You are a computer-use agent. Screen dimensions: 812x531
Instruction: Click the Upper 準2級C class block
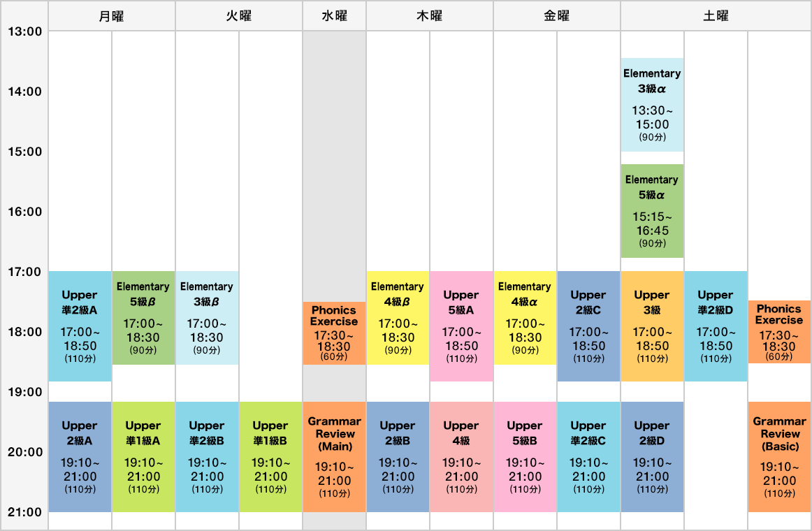click(x=589, y=456)
